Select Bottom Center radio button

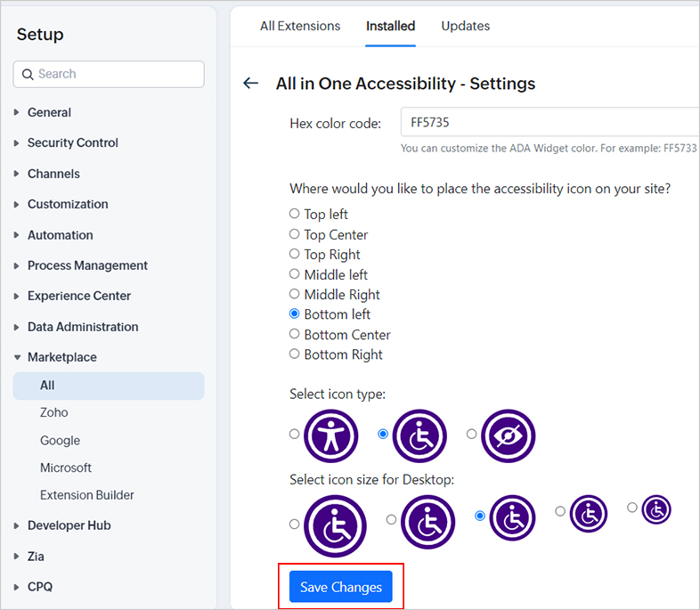click(294, 333)
